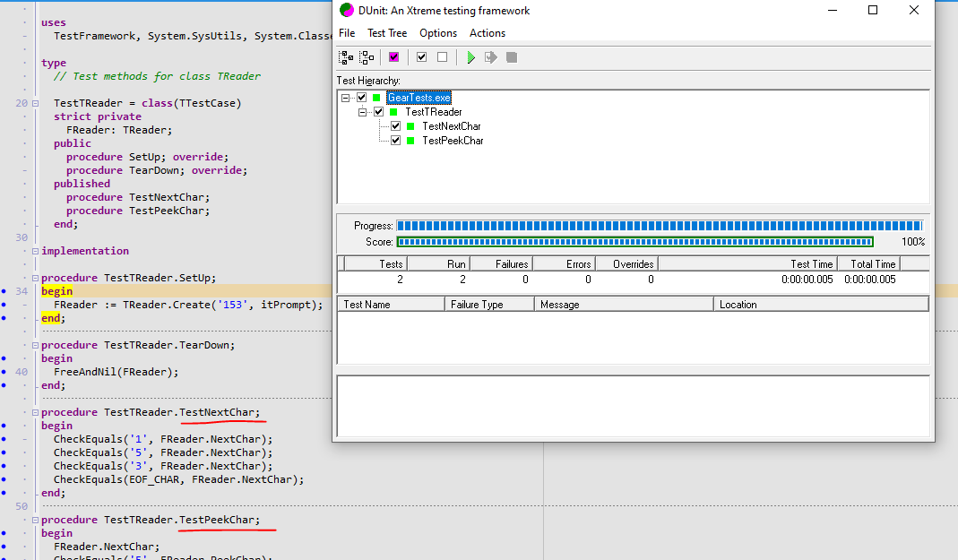This screenshot has width=958, height=560.
Task: Open the Test Tree menu
Action: point(387,33)
